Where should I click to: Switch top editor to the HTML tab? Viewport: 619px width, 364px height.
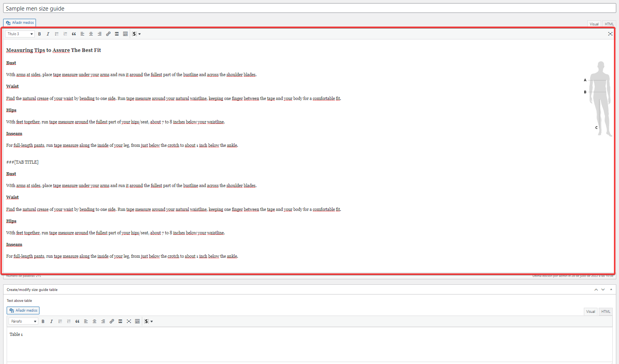coord(609,24)
